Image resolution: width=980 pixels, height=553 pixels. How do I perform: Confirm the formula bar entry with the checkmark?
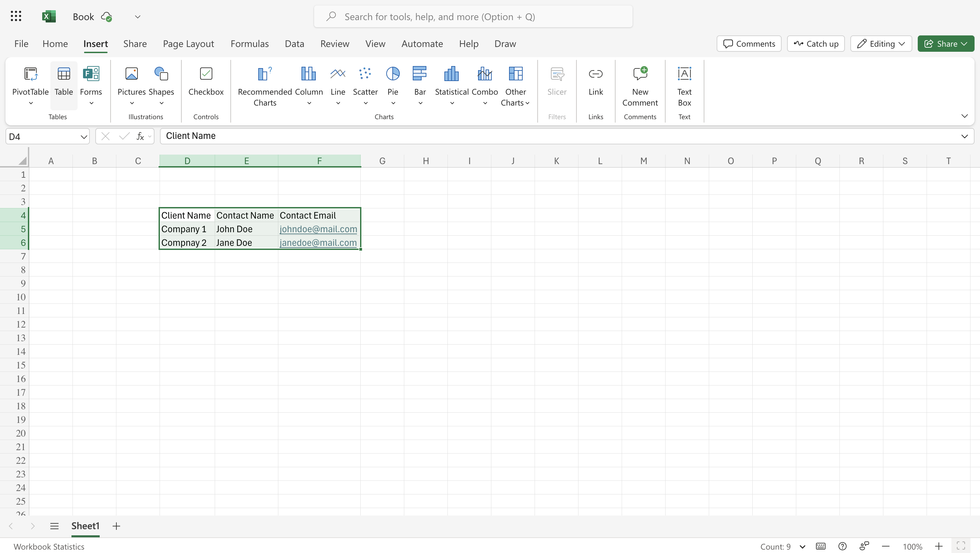click(124, 136)
